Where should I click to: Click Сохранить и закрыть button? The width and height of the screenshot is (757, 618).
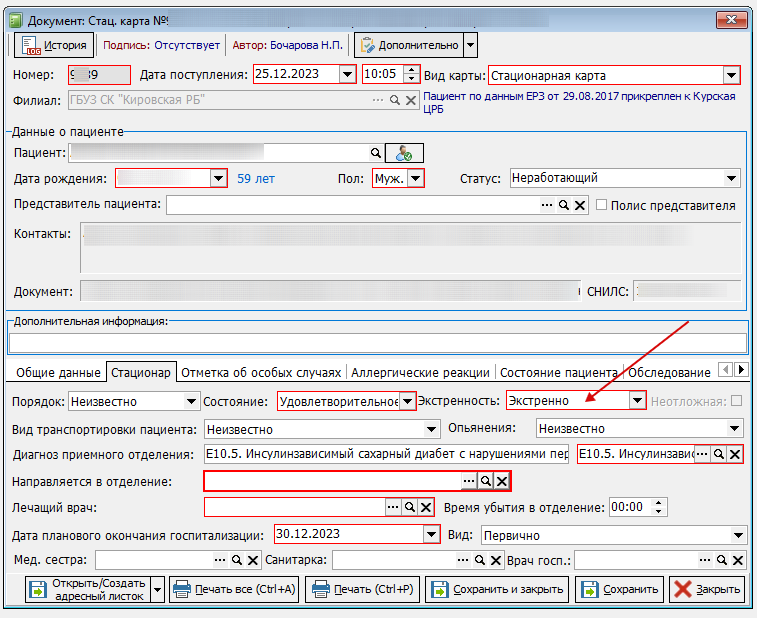tap(497, 590)
